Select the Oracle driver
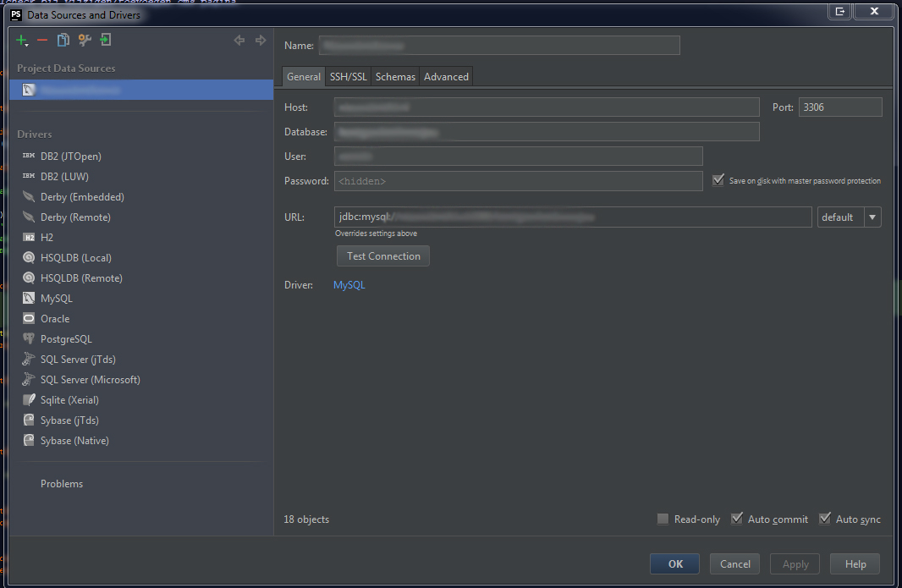This screenshot has width=902, height=588. 55,319
